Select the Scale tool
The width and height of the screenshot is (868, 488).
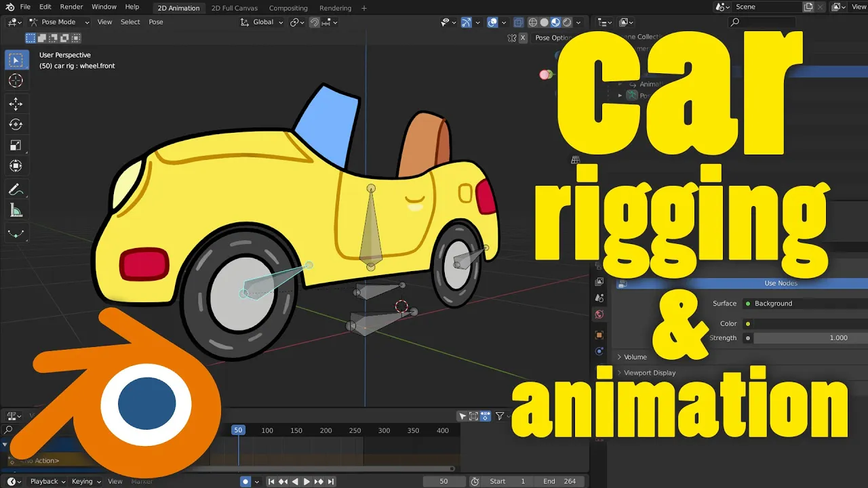(16, 145)
